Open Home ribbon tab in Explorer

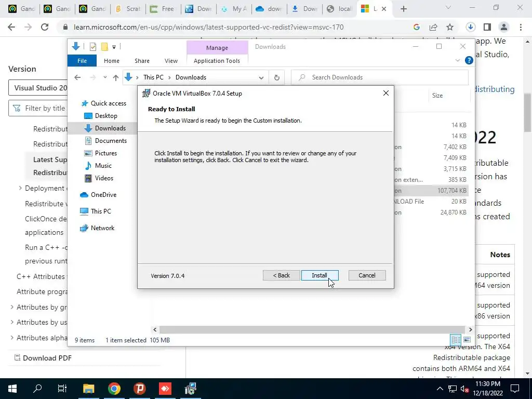(x=112, y=61)
